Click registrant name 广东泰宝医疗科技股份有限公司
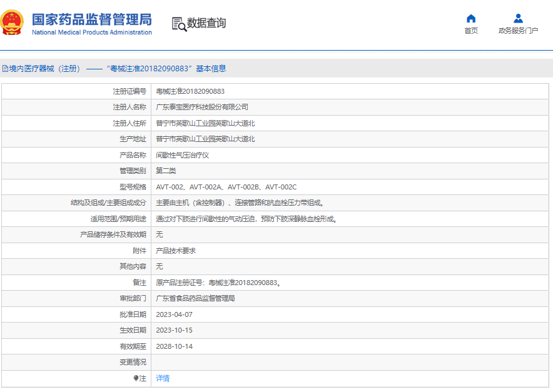 point(202,107)
